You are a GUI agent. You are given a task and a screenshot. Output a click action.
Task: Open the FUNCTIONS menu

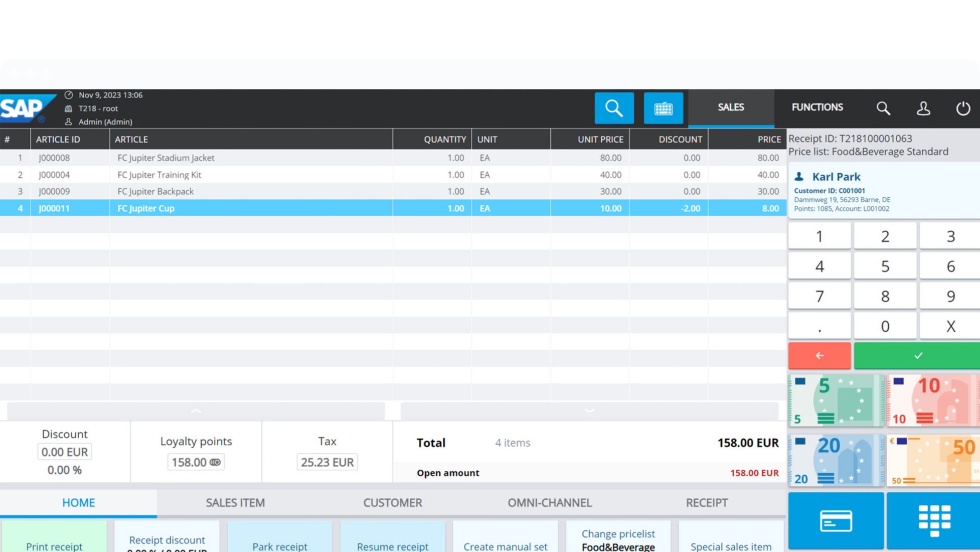[x=817, y=107]
